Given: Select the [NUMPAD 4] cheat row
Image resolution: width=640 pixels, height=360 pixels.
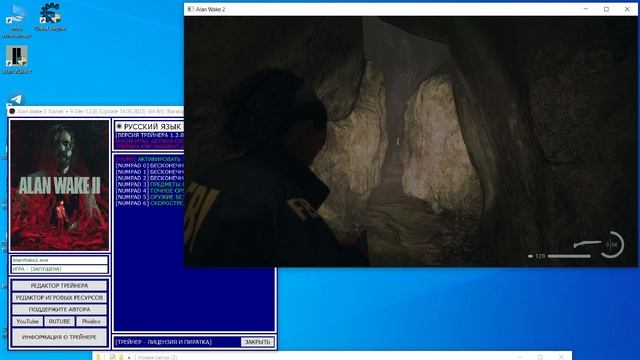Looking at the screenshot, I should tap(149, 191).
